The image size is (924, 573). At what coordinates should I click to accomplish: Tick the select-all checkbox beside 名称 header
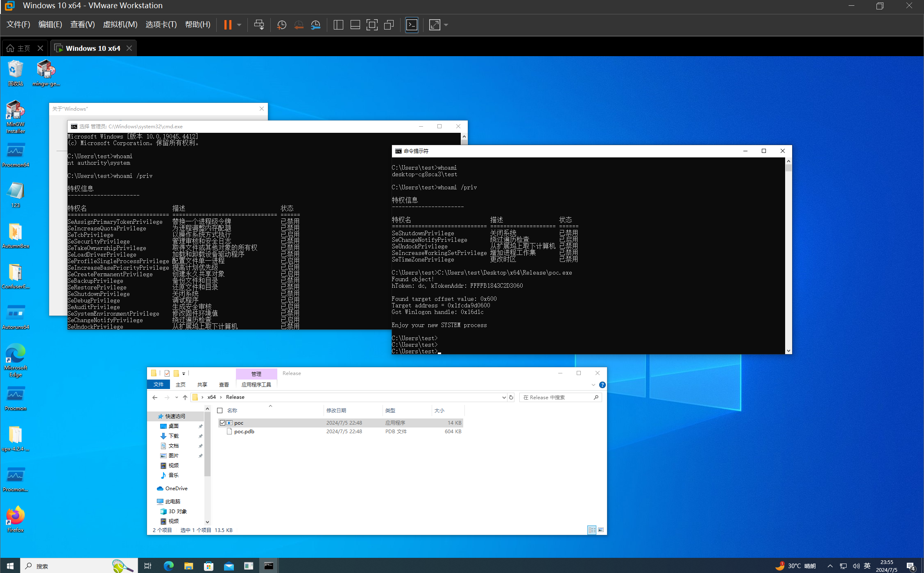[x=220, y=410]
